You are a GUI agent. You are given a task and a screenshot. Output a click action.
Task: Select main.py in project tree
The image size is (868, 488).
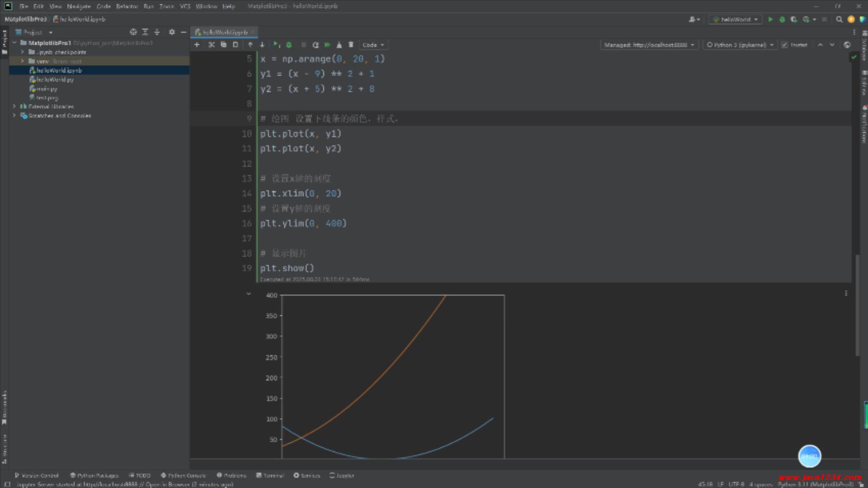point(47,89)
